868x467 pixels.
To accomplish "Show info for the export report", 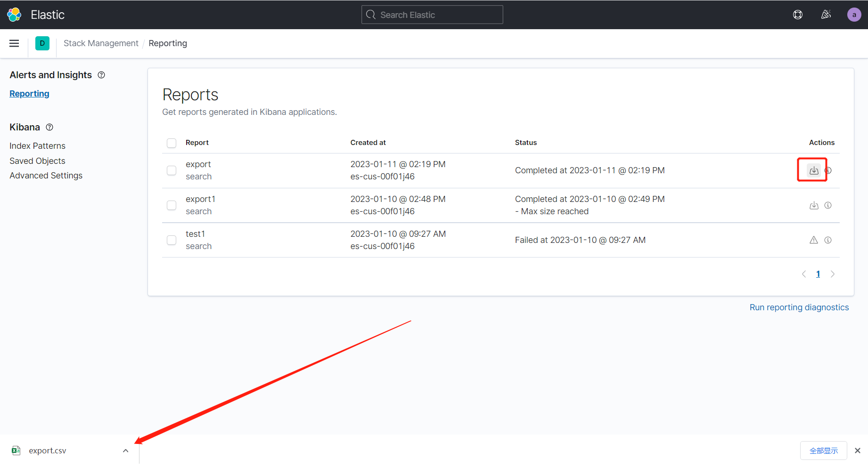I will tap(828, 170).
